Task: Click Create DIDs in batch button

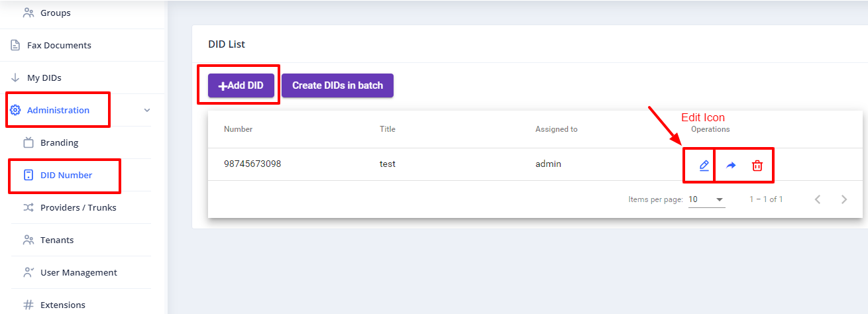Action: (x=337, y=85)
